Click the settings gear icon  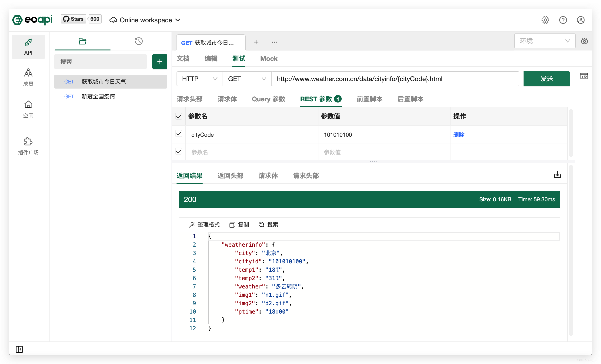point(545,20)
